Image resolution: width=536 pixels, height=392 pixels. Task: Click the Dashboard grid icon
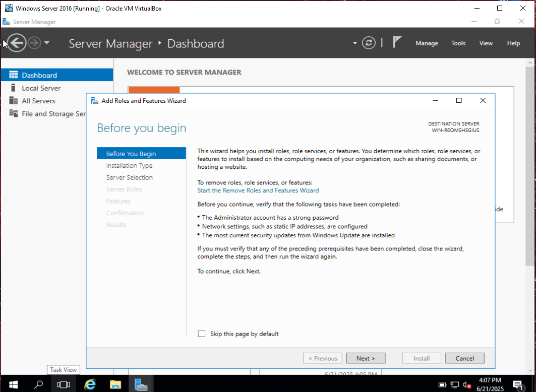click(x=13, y=75)
